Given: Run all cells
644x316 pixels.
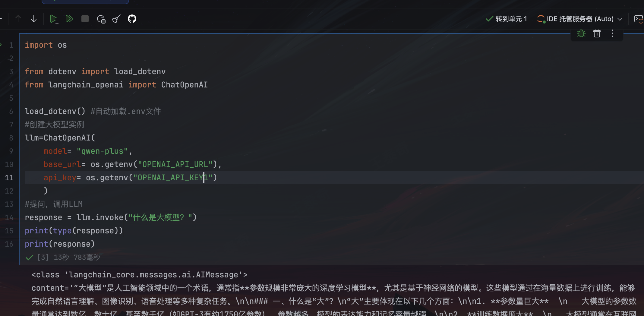Looking at the screenshot, I should (69, 19).
